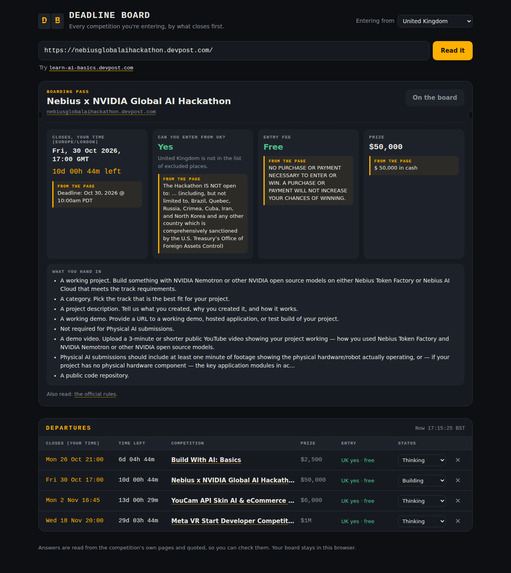
Task: Click 'UK yes · free' in Meta VR row
Action: [x=357, y=521]
